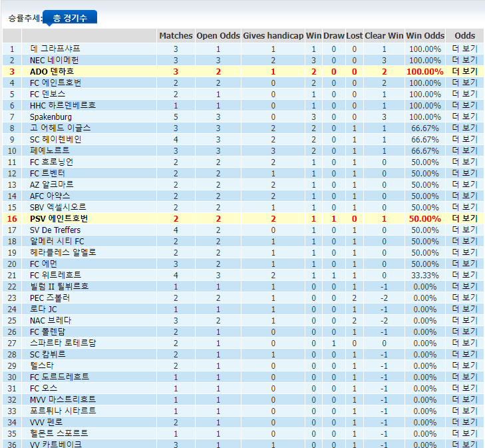Select team name FC 덴보스
485x448 pixels.
[48, 94]
